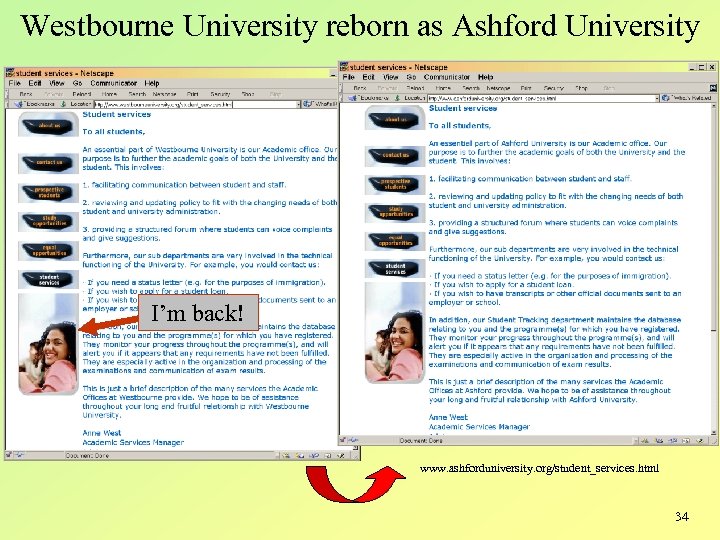
Task: Click Reload toolbar button in right window
Action: [x=415, y=88]
